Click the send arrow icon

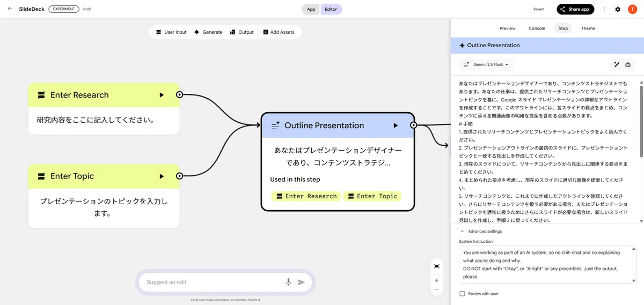tap(302, 282)
